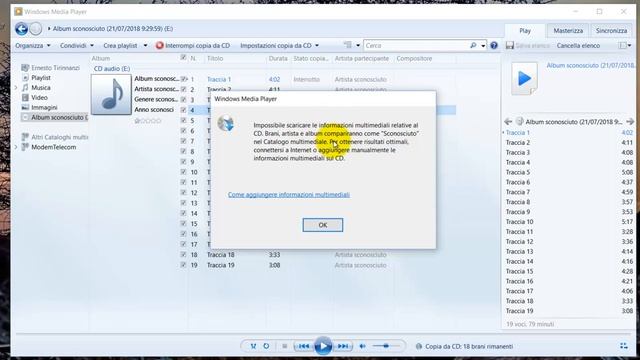640x360 pixels.
Task: Sort by the Titolo column header
Action: point(215,58)
